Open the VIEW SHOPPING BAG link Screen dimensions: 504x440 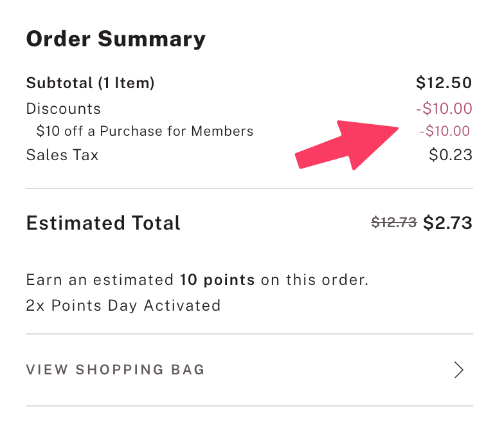click(x=115, y=370)
